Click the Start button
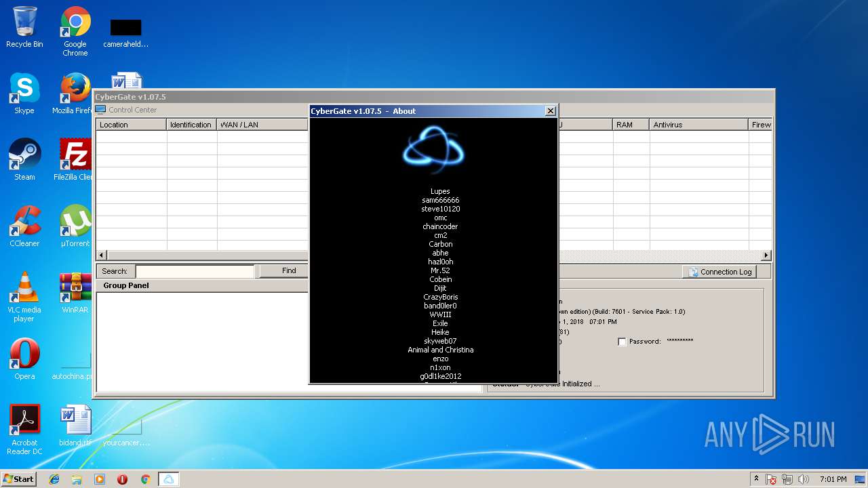Screen dimensions: 868x488 point(18,479)
